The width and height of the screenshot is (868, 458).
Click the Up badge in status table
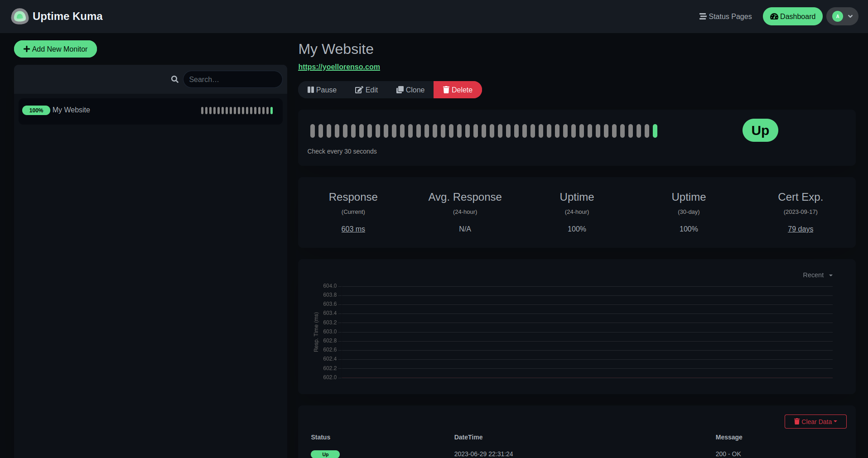[325, 454]
